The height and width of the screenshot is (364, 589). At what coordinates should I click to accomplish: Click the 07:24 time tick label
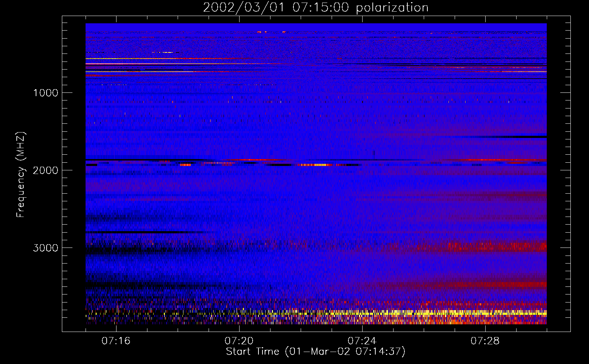362,341
